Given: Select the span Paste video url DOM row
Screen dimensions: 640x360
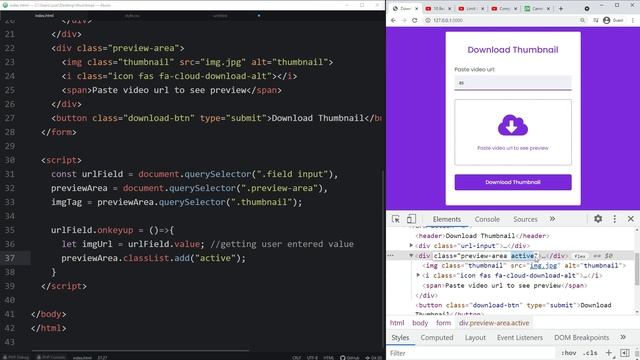Looking at the screenshot, I should coord(504,286).
